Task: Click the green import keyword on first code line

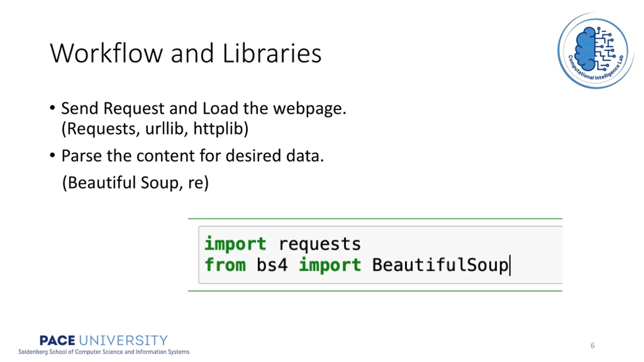Action: [x=235, y=244]
